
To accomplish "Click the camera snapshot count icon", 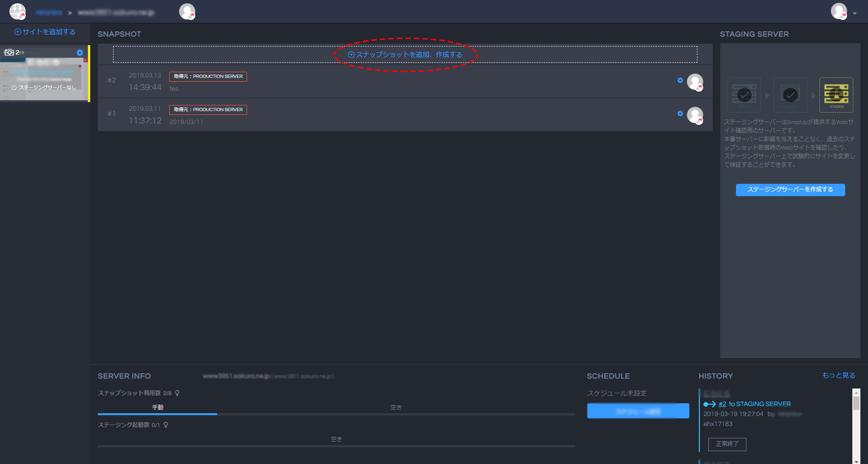I will pos(10,52).
